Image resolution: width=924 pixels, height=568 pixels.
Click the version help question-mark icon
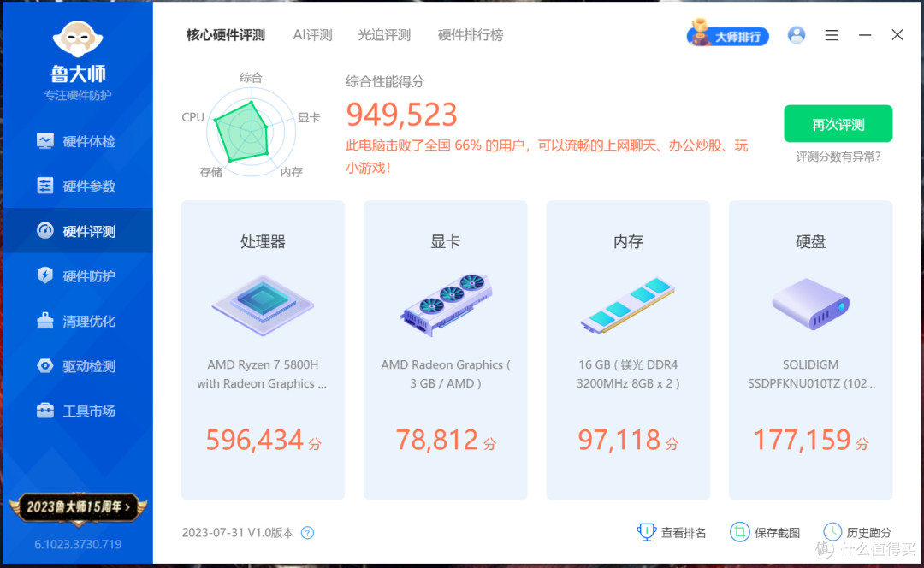point(307,533)
